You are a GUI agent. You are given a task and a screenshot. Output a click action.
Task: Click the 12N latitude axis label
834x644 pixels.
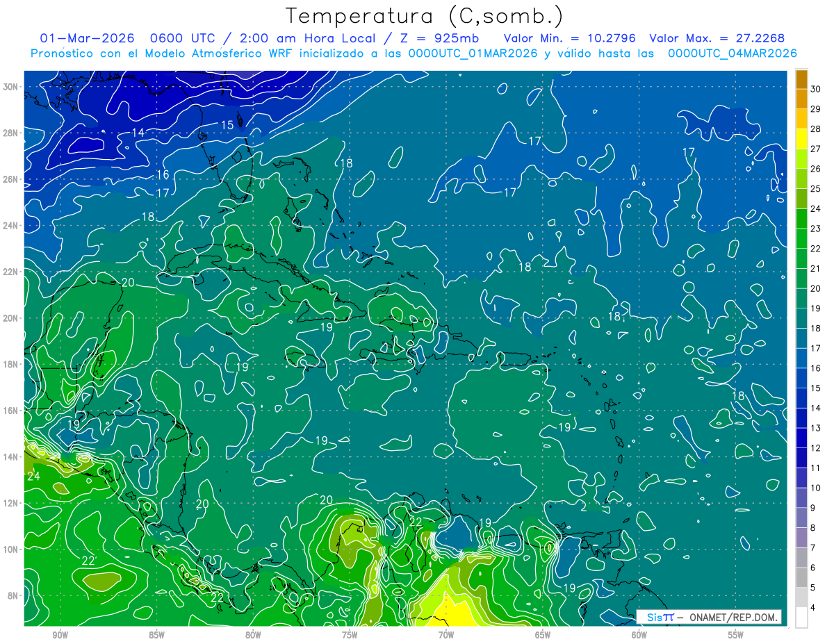(11, 503)
